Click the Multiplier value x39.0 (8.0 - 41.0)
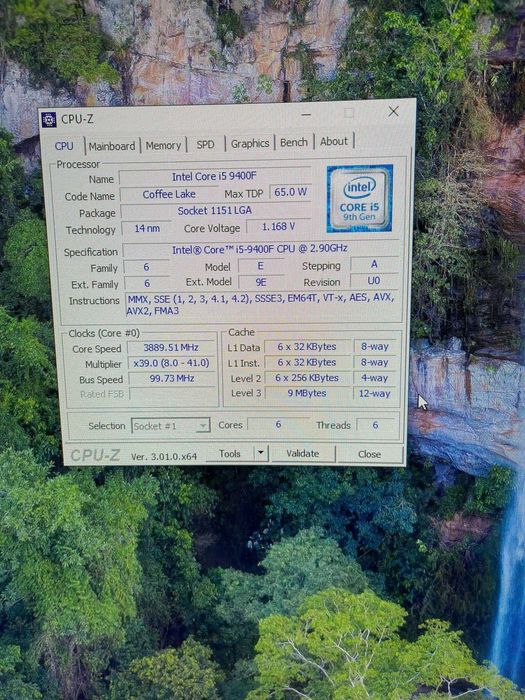The height and width of the screenshot is (700, 525). 171,363
